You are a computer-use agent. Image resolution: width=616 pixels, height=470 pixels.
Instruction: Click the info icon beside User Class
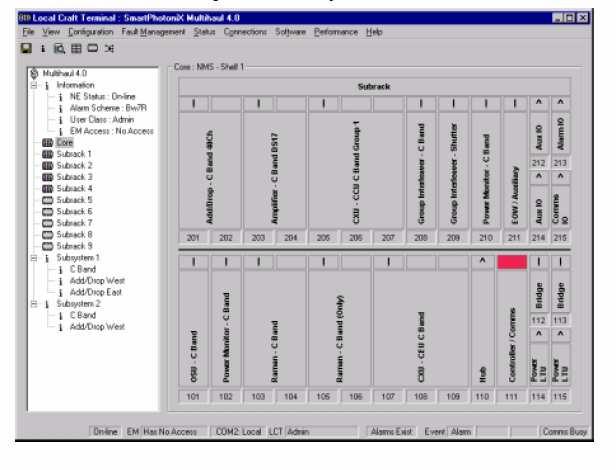(60, 120)
